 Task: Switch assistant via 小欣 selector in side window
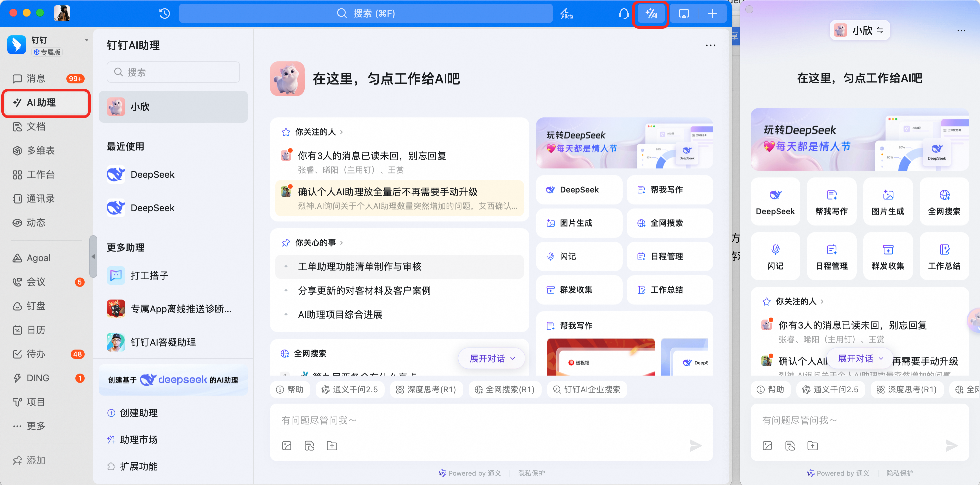tap(859, 30)
